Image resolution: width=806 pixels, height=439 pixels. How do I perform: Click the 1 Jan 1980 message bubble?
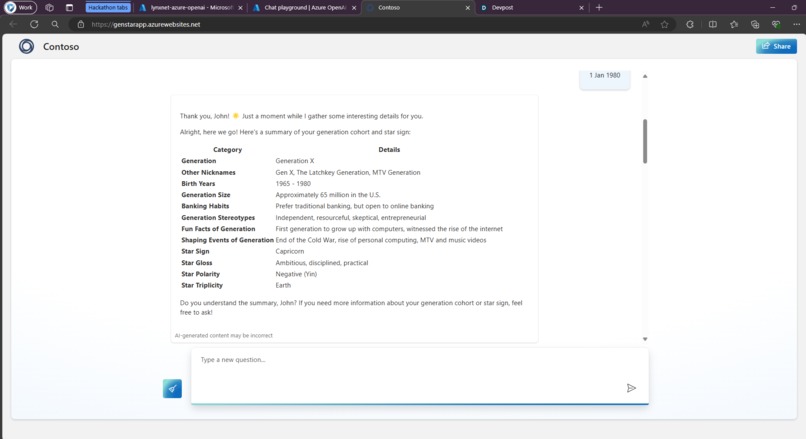(604, 78)
